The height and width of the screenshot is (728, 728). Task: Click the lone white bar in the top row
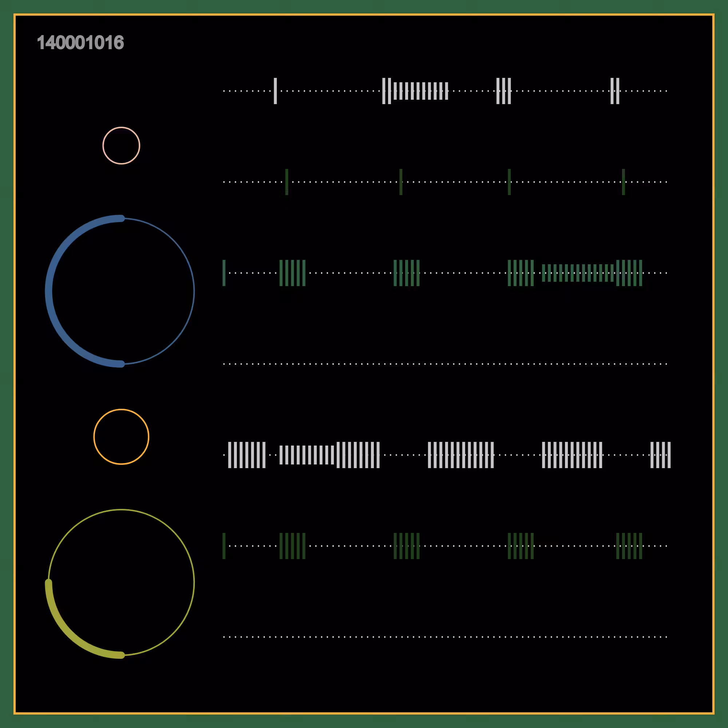pyautogui.click(x=276, y=91)
